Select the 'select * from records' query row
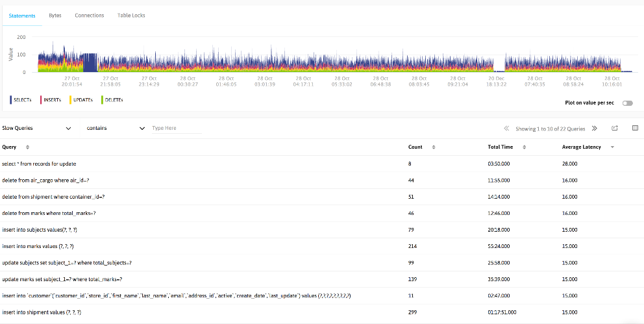The image size is (644, 324). click(x=322, y=164)
